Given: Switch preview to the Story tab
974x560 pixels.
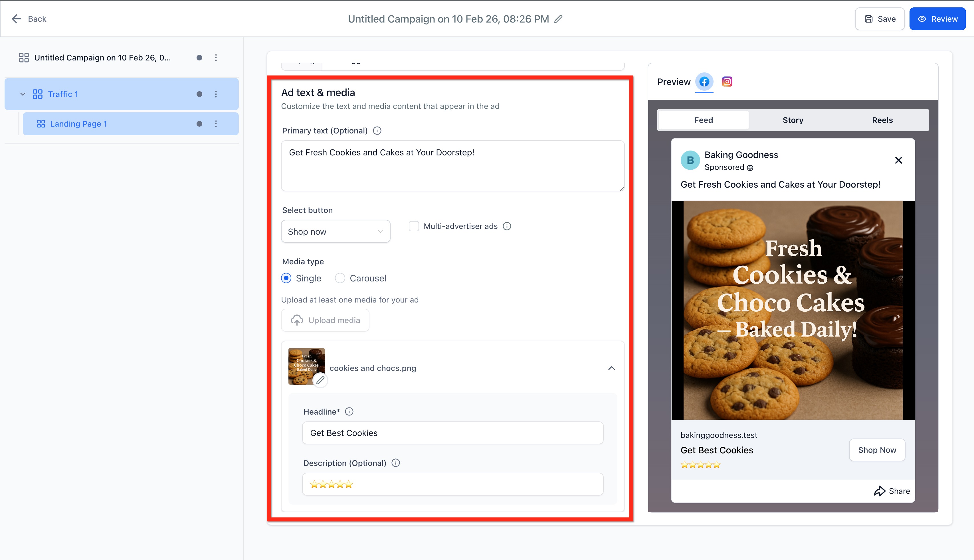Looking at the screenshot, I should click(x=793, y=120).
